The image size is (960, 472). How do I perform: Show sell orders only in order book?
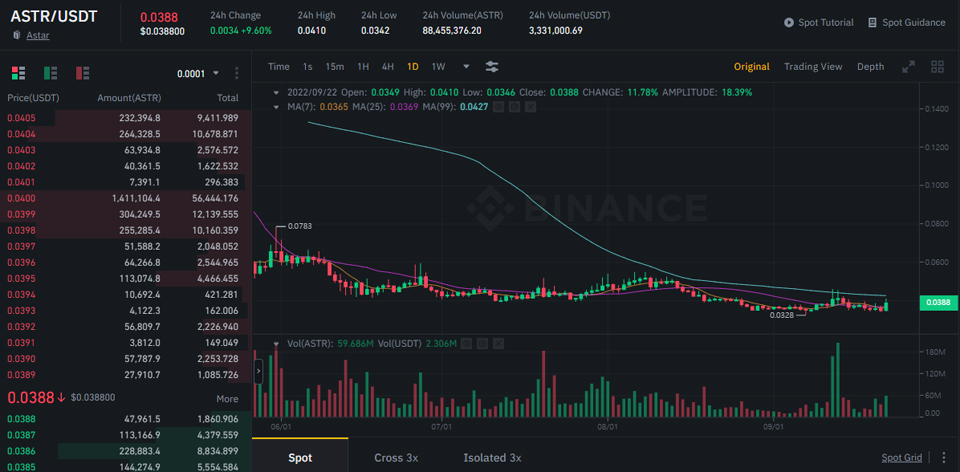pos(82,73)
